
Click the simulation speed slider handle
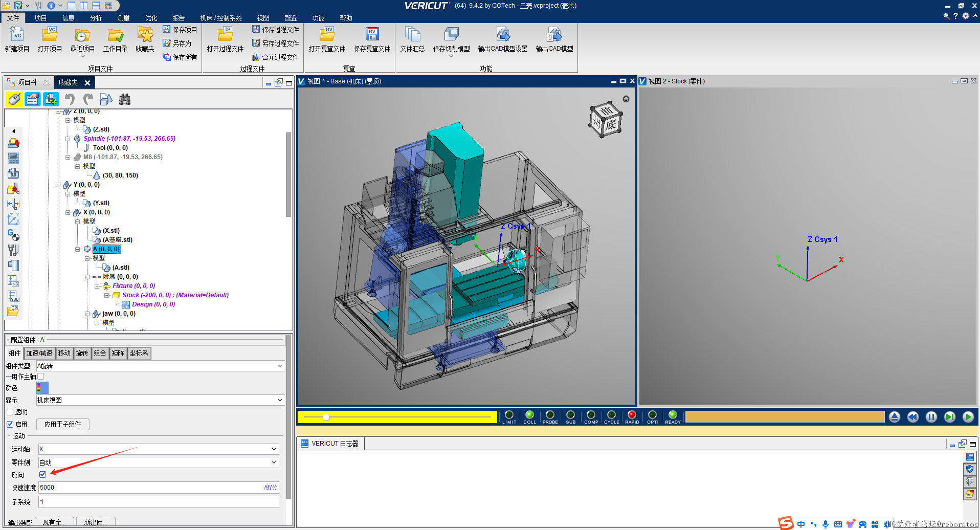click(x=326, y=417)
